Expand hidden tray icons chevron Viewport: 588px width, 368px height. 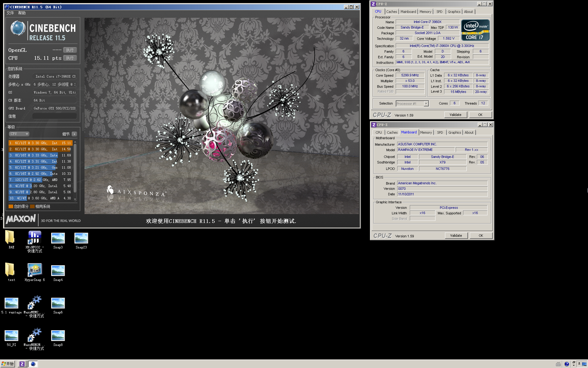(x=579, y=364)
